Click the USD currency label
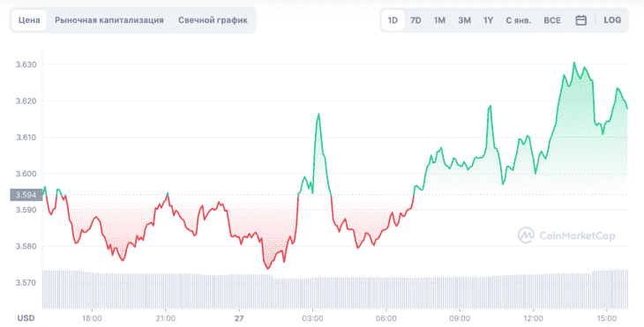Image resolution: width=644 pixels, height=327 pixels. click(x=26, y=318)
